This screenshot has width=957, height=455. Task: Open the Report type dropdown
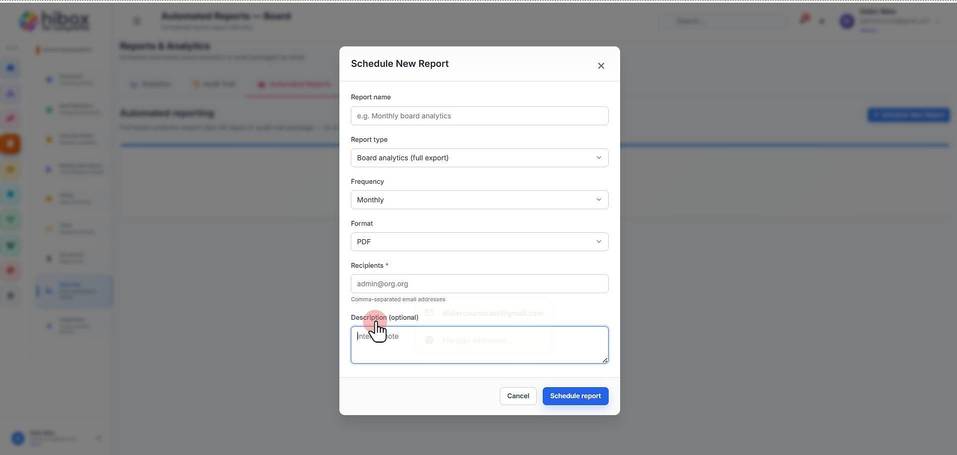tap(479, 158)
